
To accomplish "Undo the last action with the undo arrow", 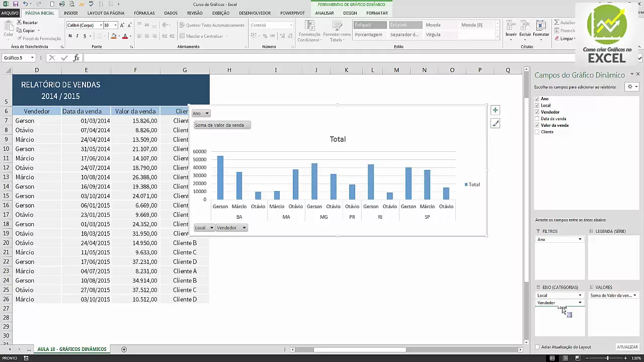I will [x=26, y=4].
